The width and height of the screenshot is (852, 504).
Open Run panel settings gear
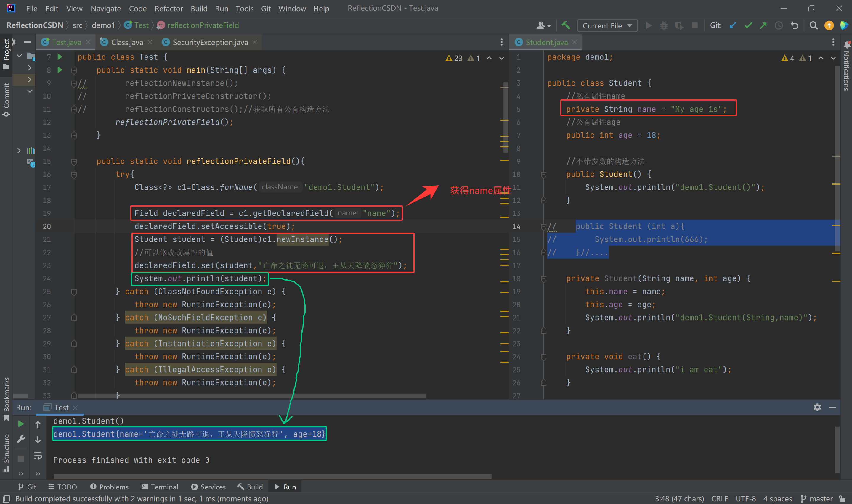coord(817,407)
